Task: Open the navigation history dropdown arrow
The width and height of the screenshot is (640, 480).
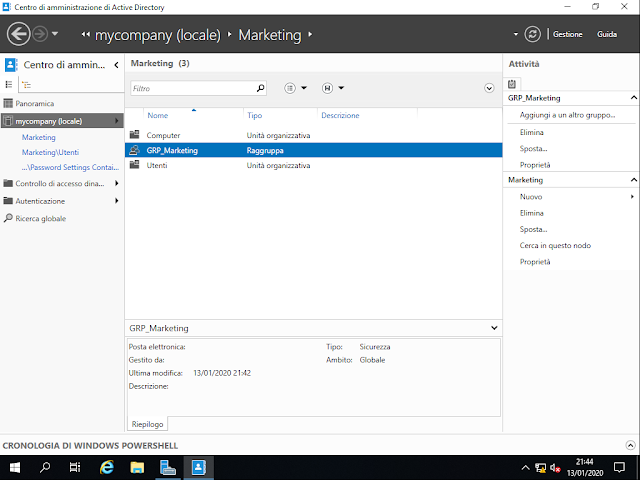Action: (x=55, y=34)
